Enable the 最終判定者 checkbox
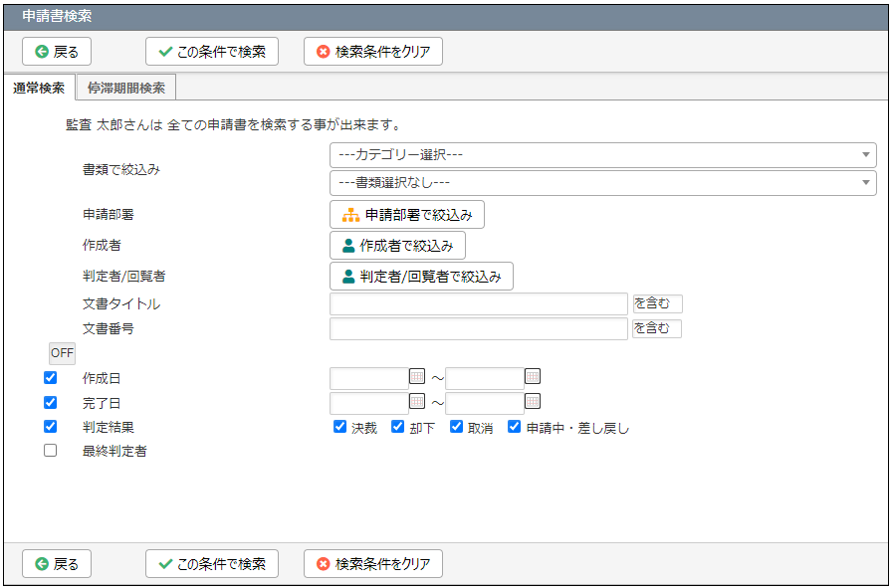Viewport: 891px width, 588px height. coord(51,451)
